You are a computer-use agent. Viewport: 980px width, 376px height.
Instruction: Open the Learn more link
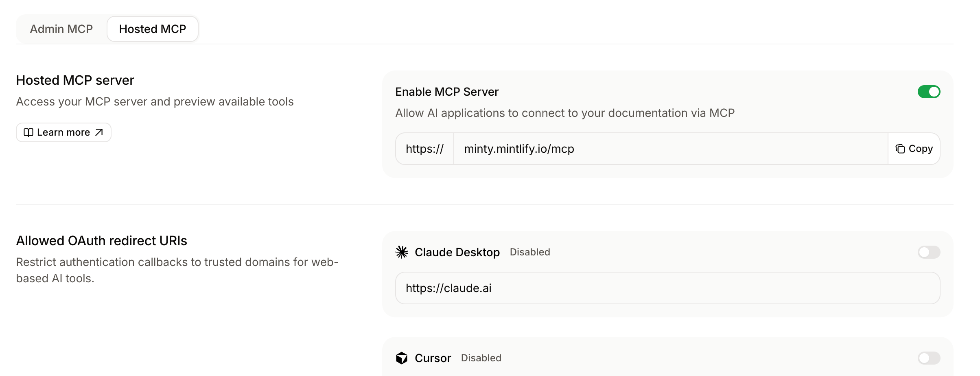[x=63, y=132]
